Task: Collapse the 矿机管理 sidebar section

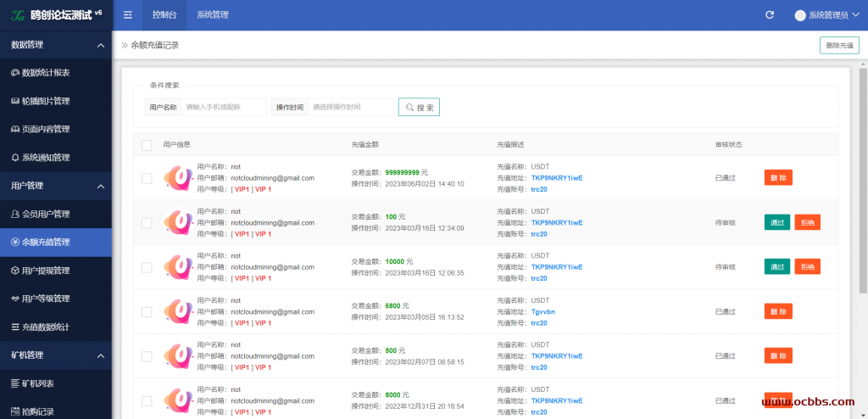Action: point(101,355)
